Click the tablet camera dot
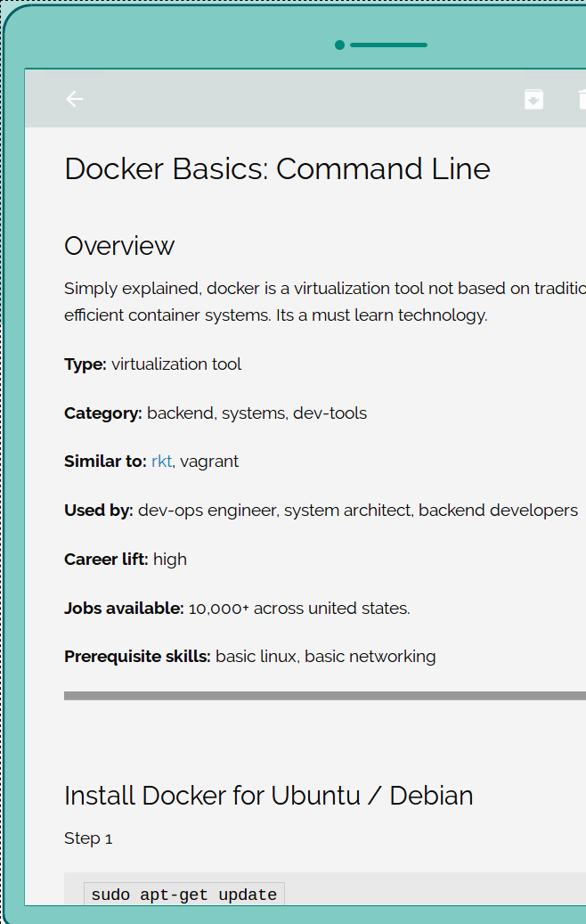586x924 pixels. pyautogui.click(x=339, y=45)
